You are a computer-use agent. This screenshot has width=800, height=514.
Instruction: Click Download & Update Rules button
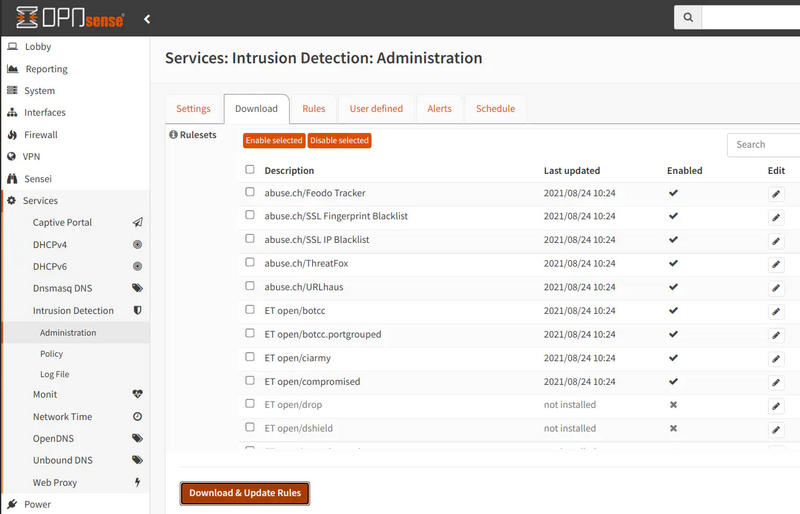245,493
